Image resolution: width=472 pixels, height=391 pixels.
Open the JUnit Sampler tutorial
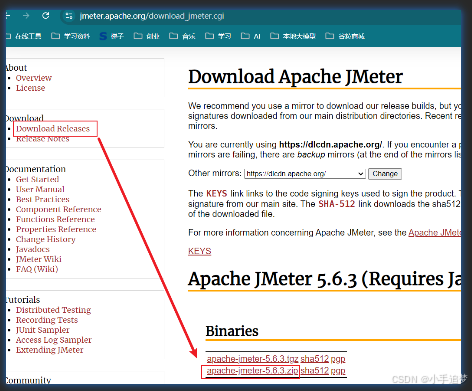43,330
